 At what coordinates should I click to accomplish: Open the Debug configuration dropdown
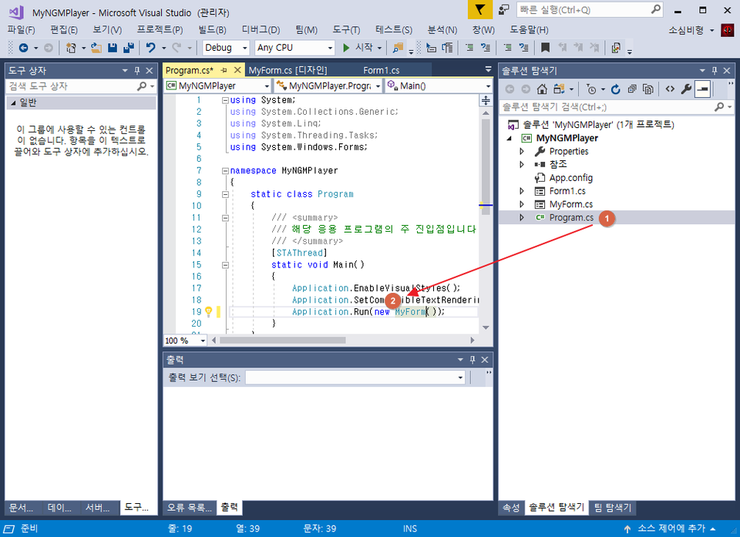click(226, 48)
